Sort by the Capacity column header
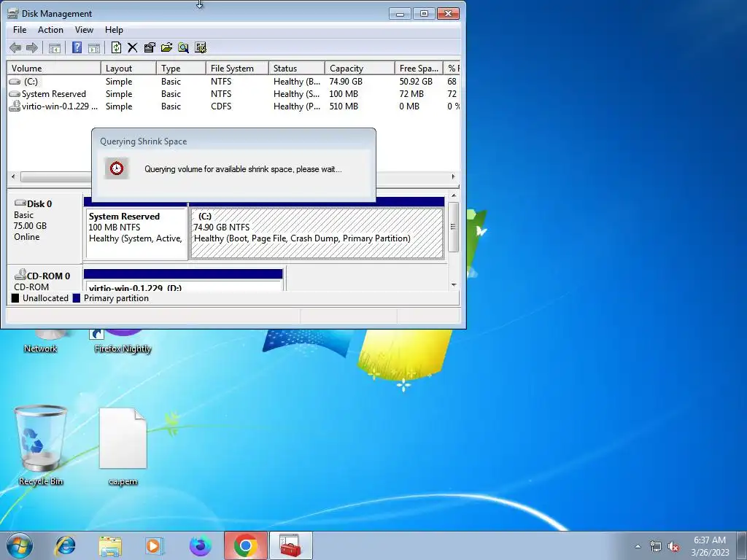This screenshot has height=560, width=747. (x=360, y=68)
